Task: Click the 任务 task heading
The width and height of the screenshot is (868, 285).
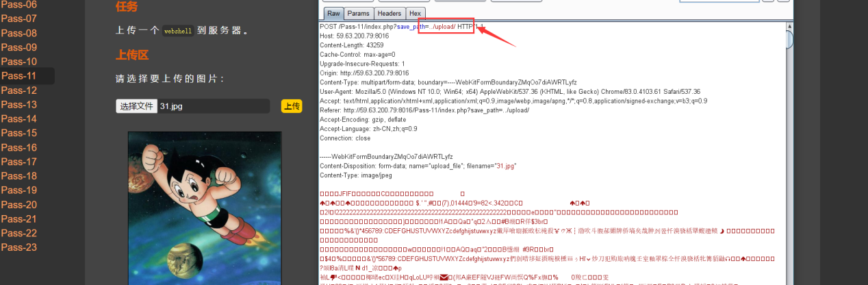Action: [x=127, y=7]
